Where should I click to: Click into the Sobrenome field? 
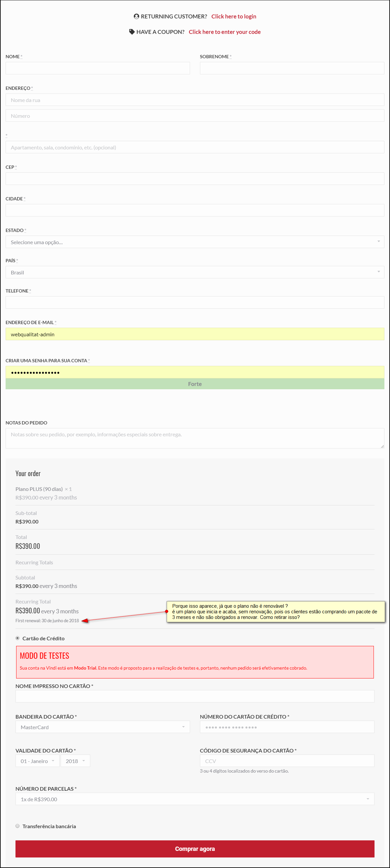point(292,68)
